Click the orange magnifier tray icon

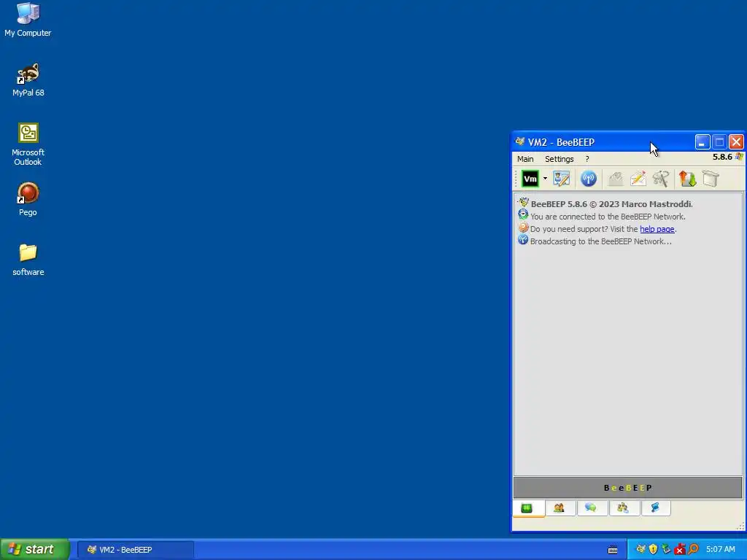pyautogui.click(x=693, y=549)
